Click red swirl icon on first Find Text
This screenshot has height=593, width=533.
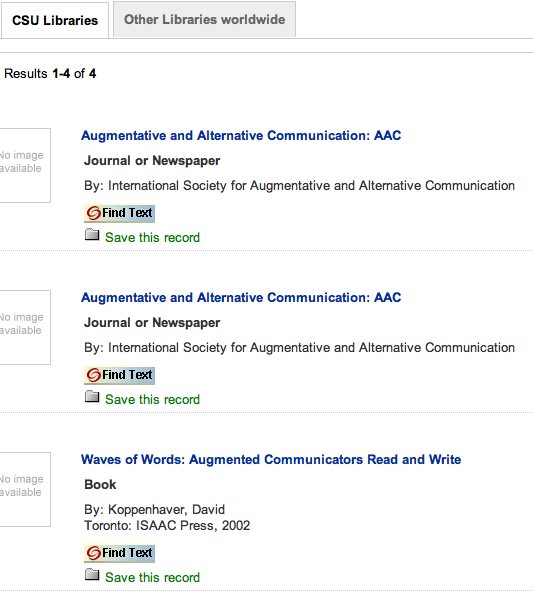click(x=93, y=213)
